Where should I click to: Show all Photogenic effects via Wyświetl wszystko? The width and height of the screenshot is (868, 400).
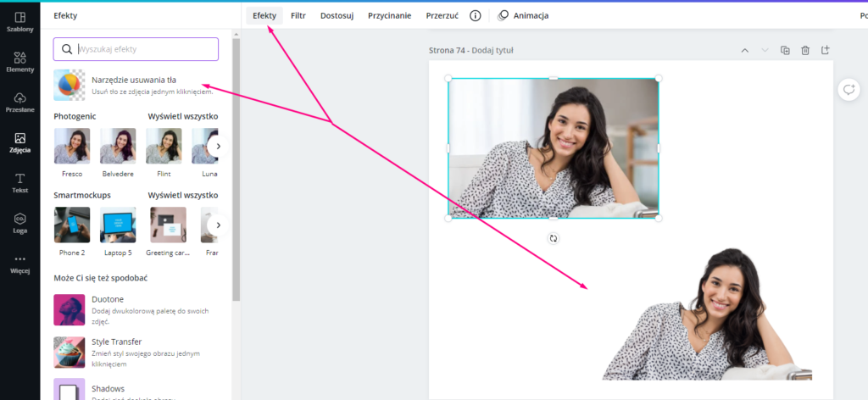click(x=183, y=116)
